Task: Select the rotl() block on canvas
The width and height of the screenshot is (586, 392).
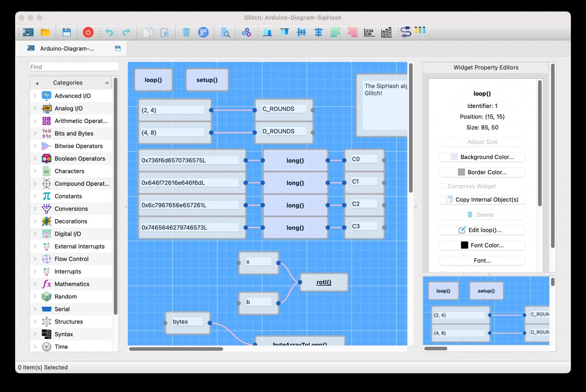Action: point(324,282)
